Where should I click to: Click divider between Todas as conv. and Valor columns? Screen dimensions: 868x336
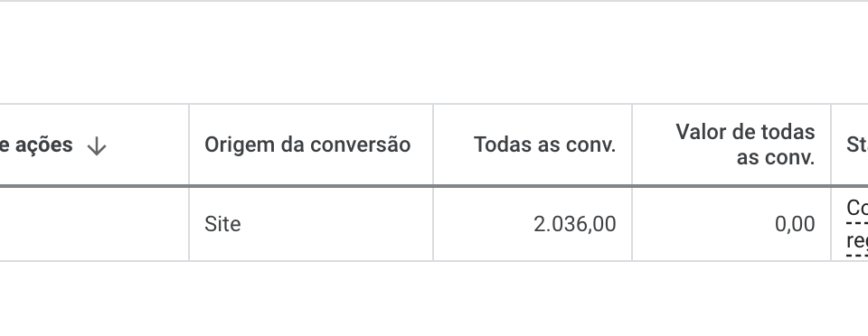(632, 145)
